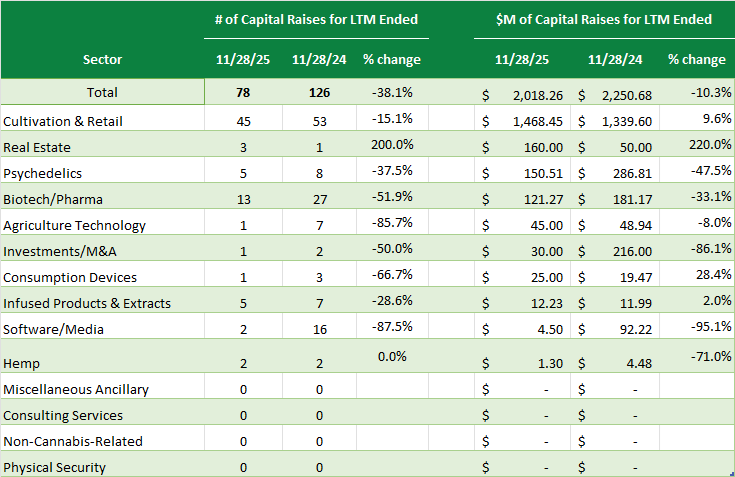Select the Total row label
735x477 pixels.
point(102,92)
